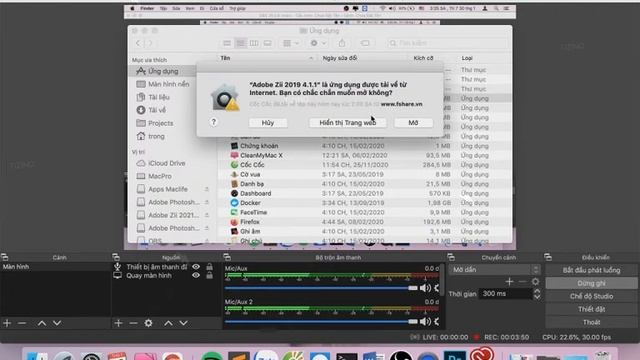640x360 pixels.
Task: Mute the Mic/Aux 2 channel
Action: pos(425,321)
